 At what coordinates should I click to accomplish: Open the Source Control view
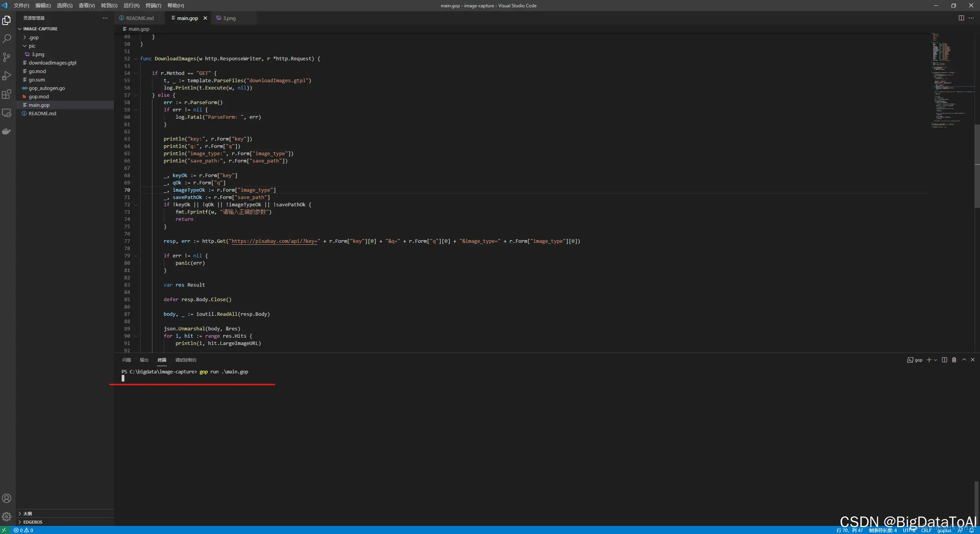(x=7, y=57)
